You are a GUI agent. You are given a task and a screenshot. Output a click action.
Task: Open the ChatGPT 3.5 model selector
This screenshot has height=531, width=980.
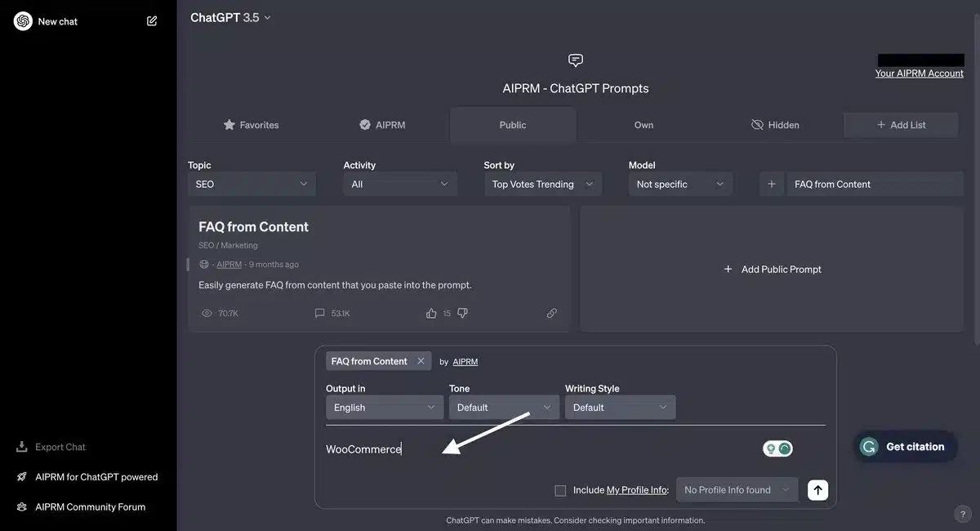coord(230,17)
